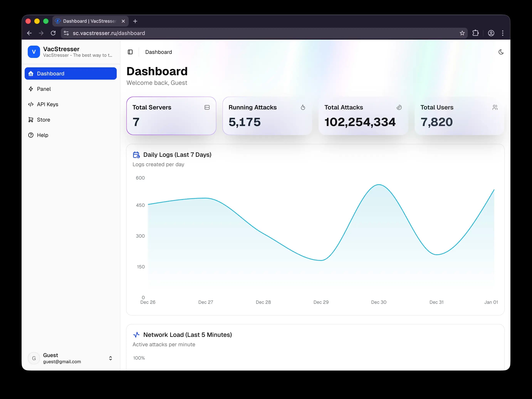Click the code icon beside API Keys
This screenshot has height=399, width=532.
pyautogui.click(x=31, y=104)
